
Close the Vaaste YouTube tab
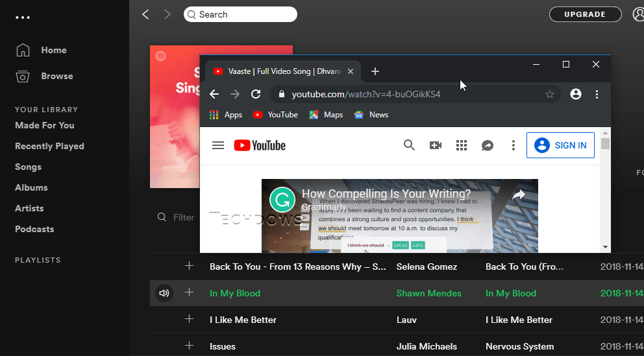pos(351,71)
